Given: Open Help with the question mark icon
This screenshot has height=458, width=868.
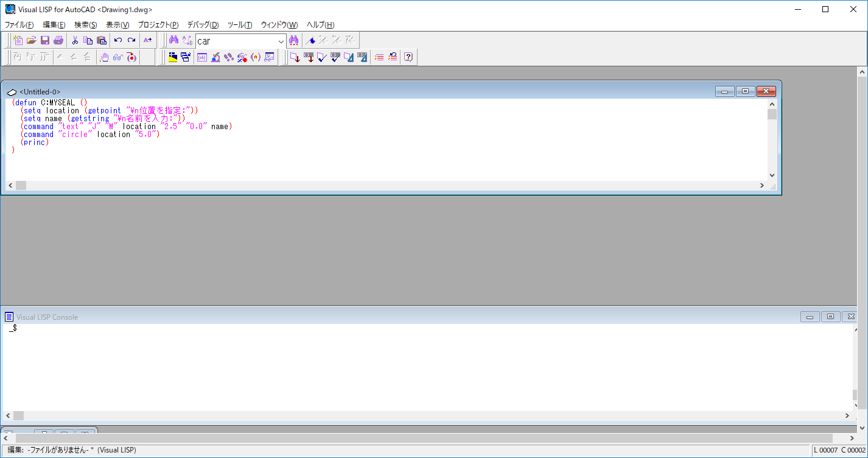Looking at the screenshot, I should point(408,57).
